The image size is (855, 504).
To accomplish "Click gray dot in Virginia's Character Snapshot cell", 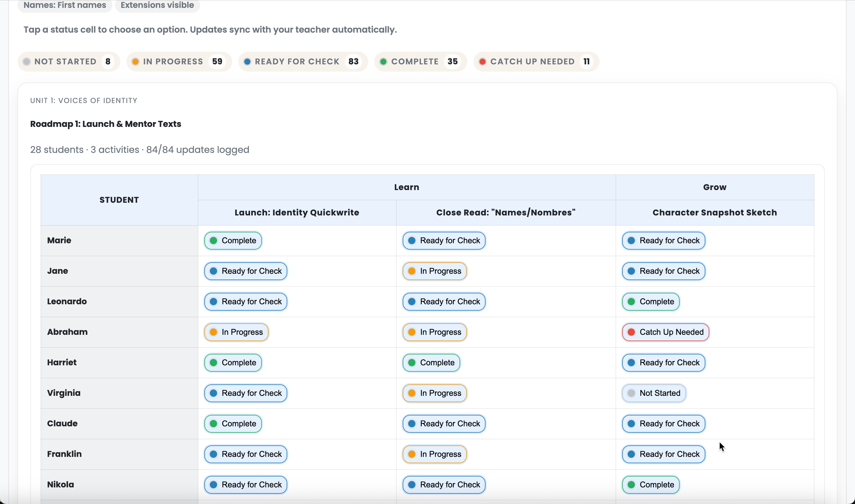I will [631, 393].
